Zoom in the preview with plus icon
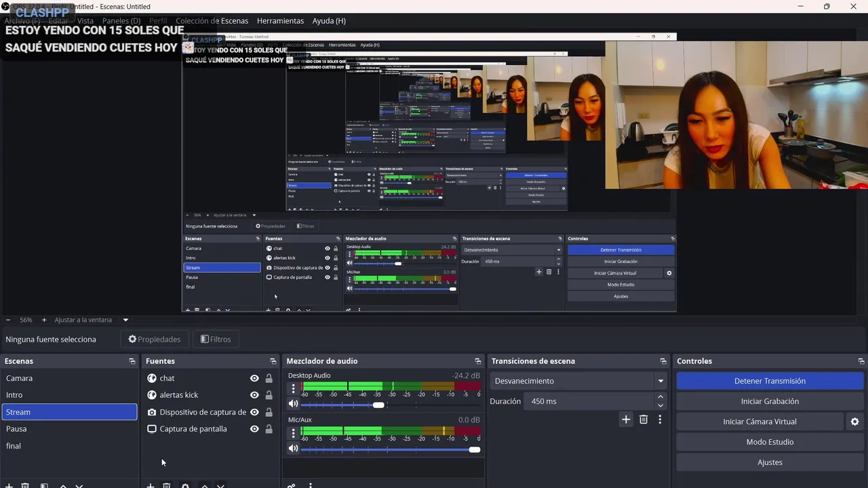The height and width of the screenshot is (488, 868). pyautogui.click(x=44, y=320)
